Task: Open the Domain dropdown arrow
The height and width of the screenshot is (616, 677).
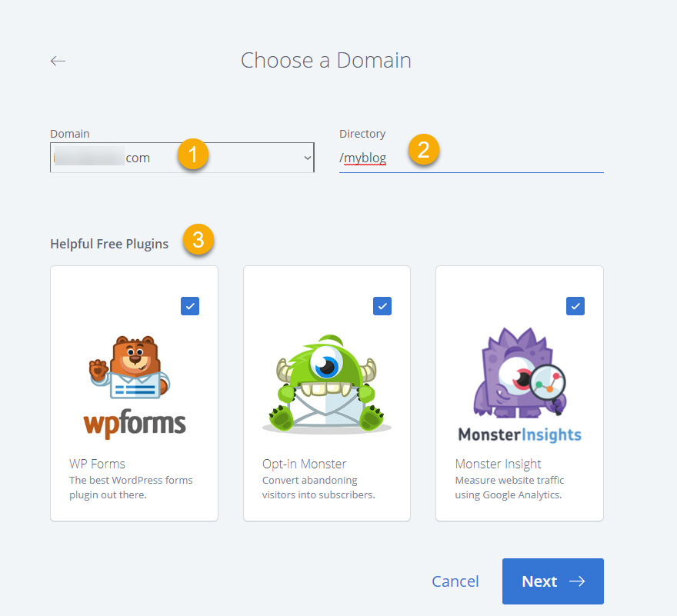Action: point(306,158)
